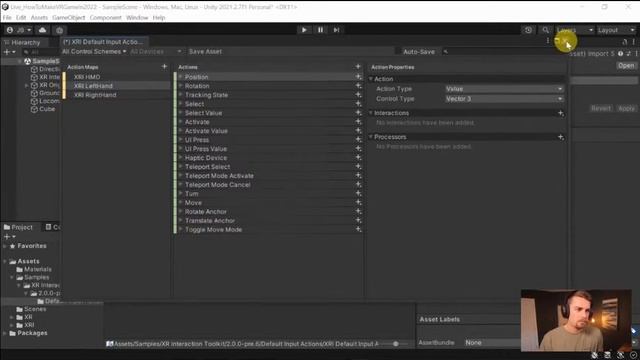Viewport: 640px width, 360px height.
Task: Open the Window menu
Action: (x=137, y=18)
